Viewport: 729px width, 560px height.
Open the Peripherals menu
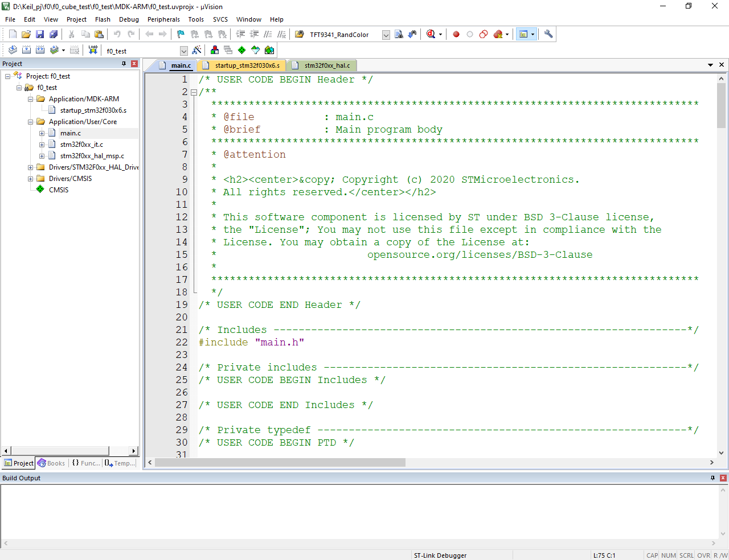coord(163,19)
